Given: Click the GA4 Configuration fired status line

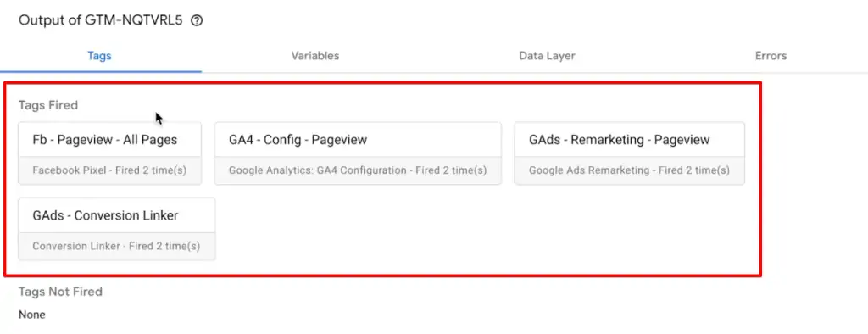Looking at the screenshot, I should (x=358, y=170).
